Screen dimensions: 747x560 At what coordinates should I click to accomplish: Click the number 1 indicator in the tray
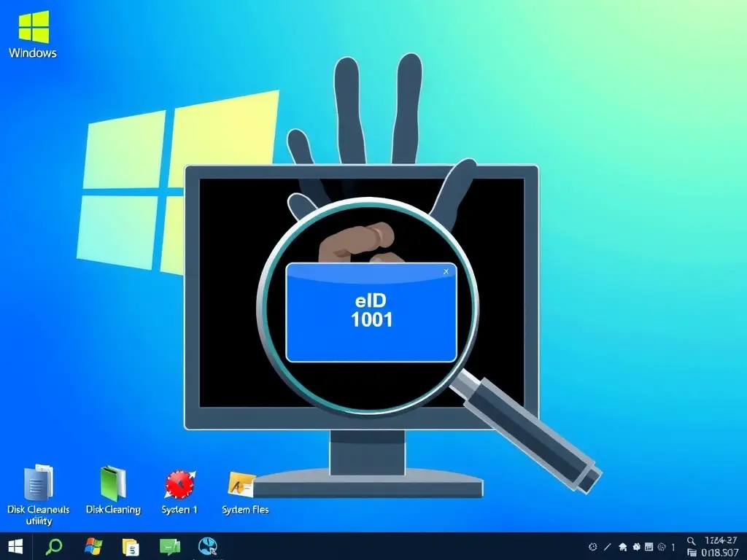click(x=673, y=547)
